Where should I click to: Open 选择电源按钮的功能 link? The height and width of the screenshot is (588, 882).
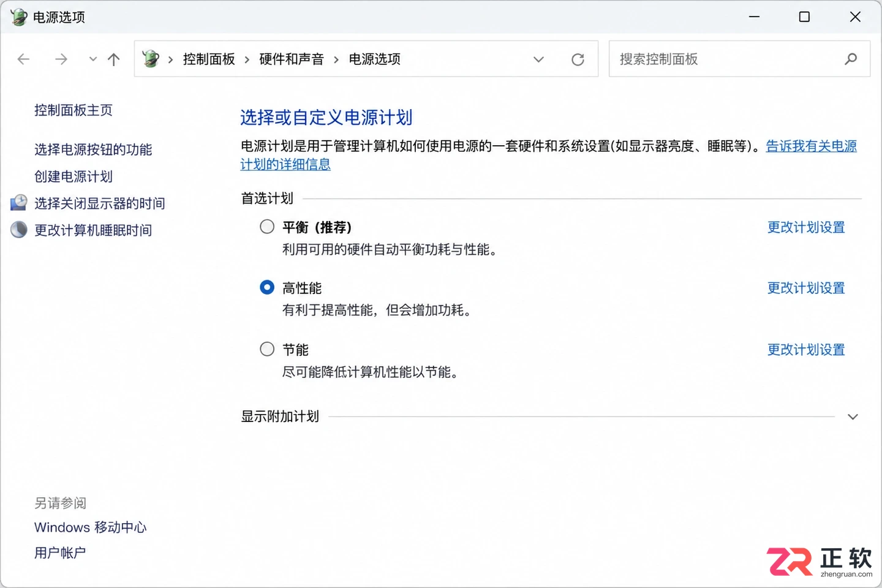pos(93,149)
